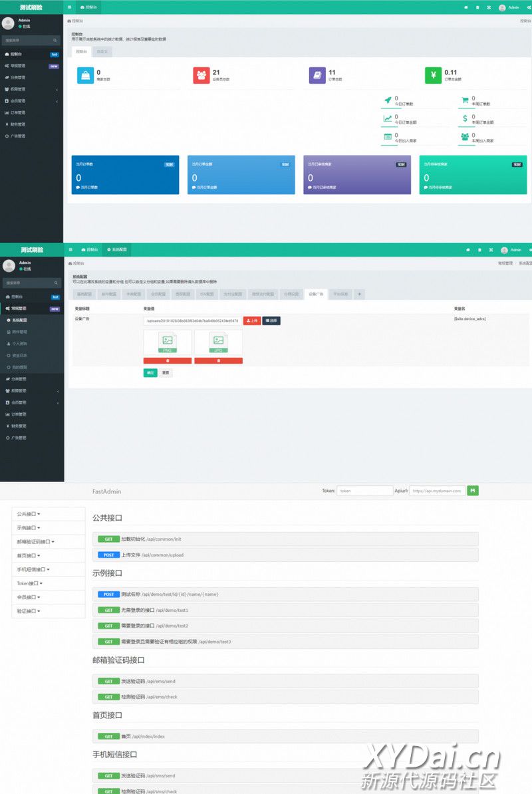Toggle the sidebar hamburger in the dashboard view
Screen dimensions: 532x794
[69, 7]
